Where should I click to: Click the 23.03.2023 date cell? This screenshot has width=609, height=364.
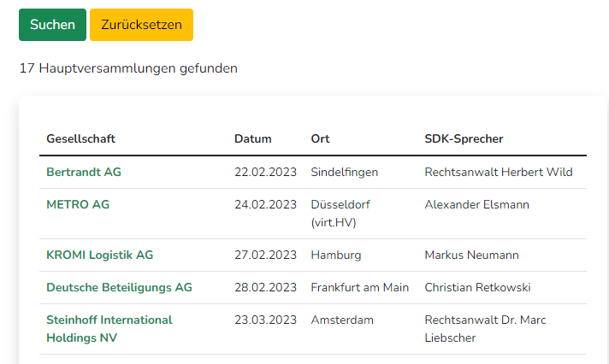265,320
